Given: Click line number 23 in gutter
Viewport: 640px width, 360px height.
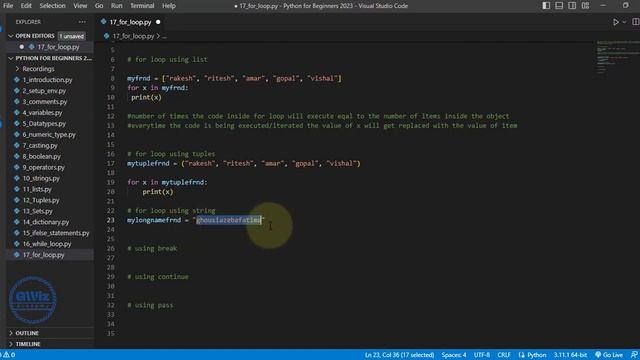Looking at the screenshot, I should [111, 220].
